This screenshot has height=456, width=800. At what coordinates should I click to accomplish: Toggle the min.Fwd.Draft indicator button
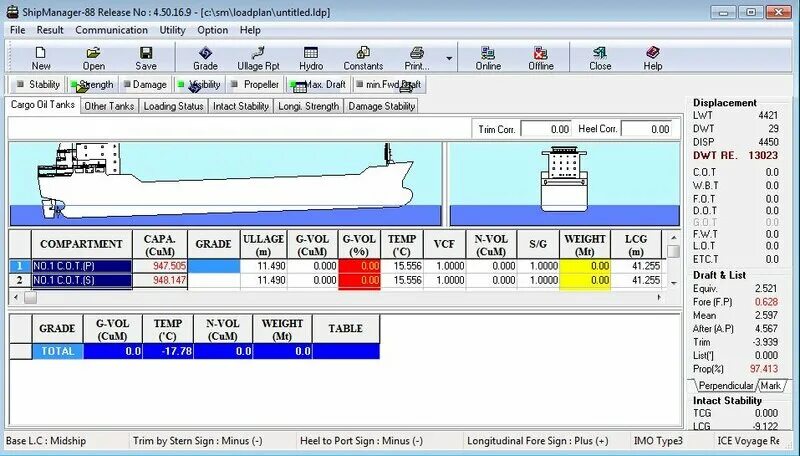tap(389, 84)
